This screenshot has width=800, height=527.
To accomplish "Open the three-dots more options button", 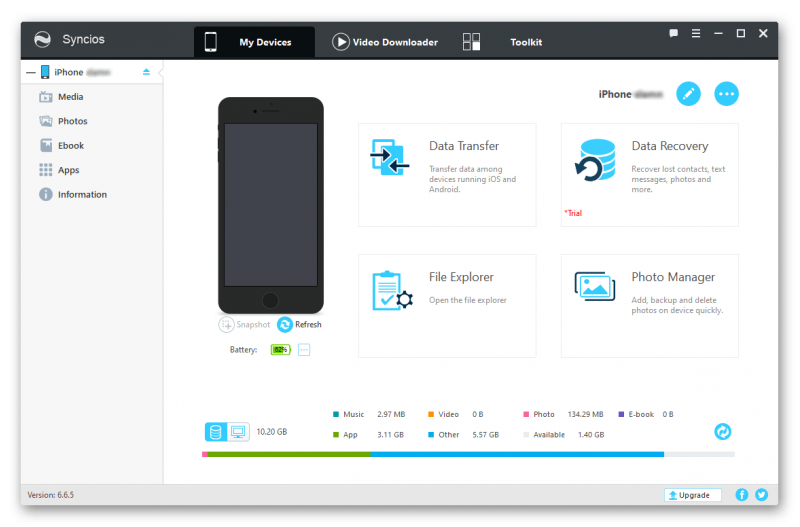I will 726,94.
